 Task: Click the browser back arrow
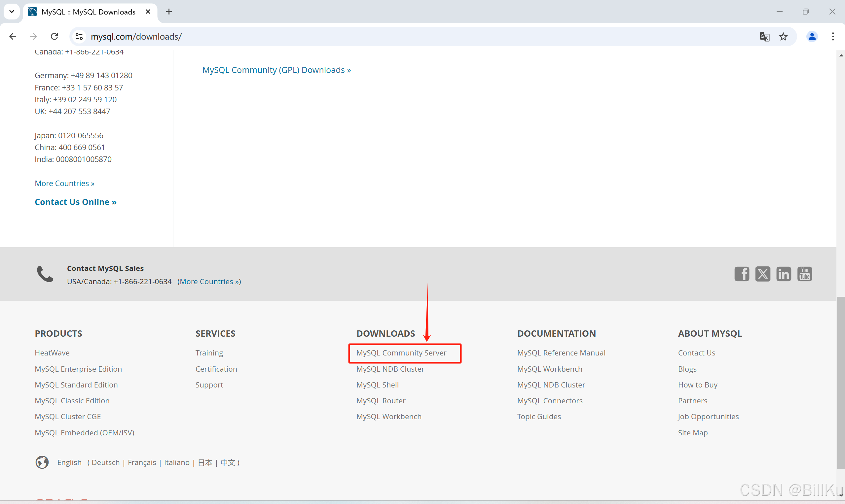coord(13,36)
